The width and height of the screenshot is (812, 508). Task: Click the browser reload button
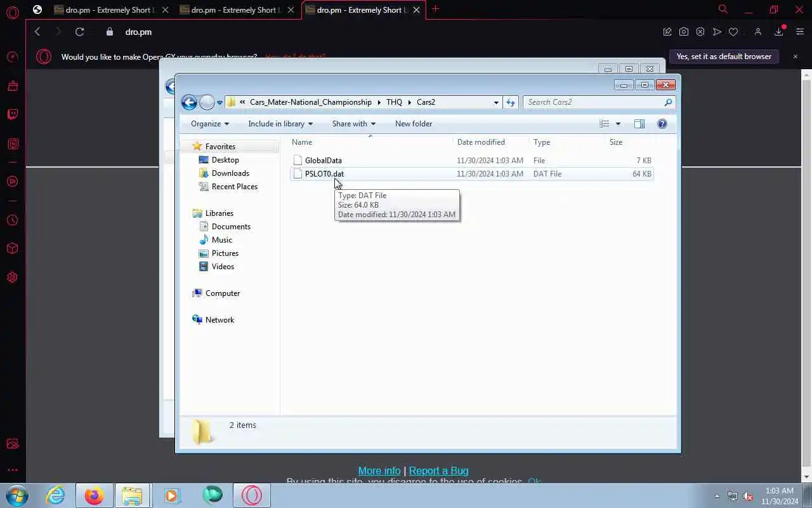pos(79,32)
